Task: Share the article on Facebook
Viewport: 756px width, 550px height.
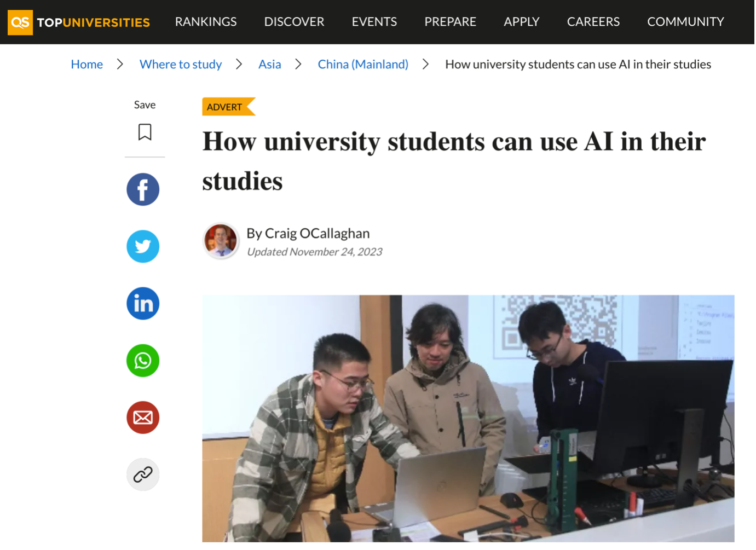Action: [143, 190]
